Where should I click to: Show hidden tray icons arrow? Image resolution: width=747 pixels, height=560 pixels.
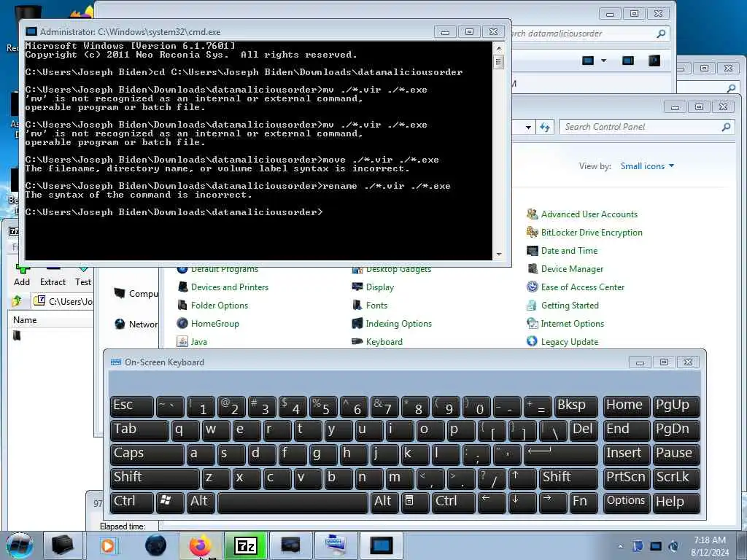(x=620, y=547)
